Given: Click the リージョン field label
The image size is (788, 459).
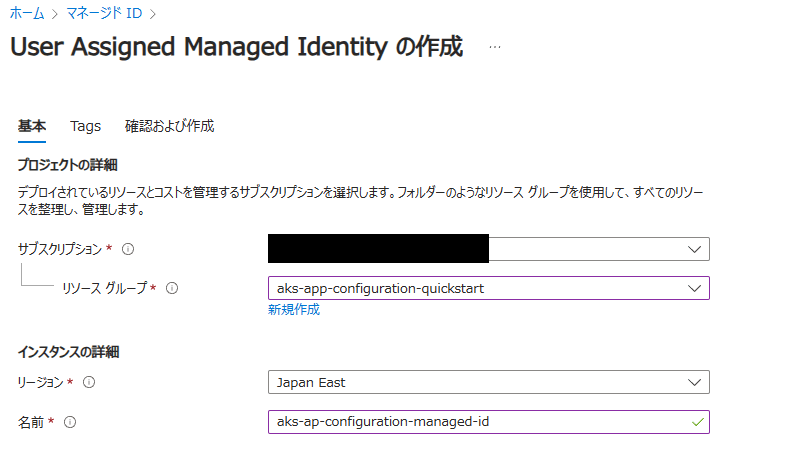Looking at the screenshot, I should point(41,382).
